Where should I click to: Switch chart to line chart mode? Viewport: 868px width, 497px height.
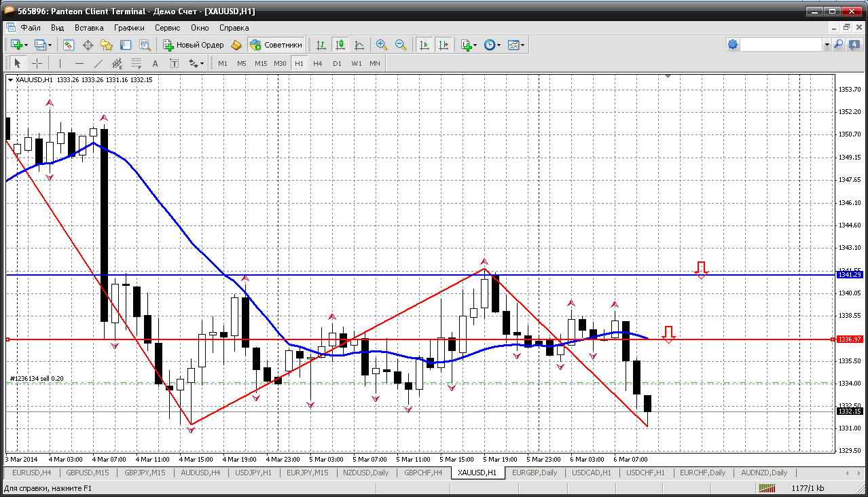pyautogui.click(x=359, y=45)
